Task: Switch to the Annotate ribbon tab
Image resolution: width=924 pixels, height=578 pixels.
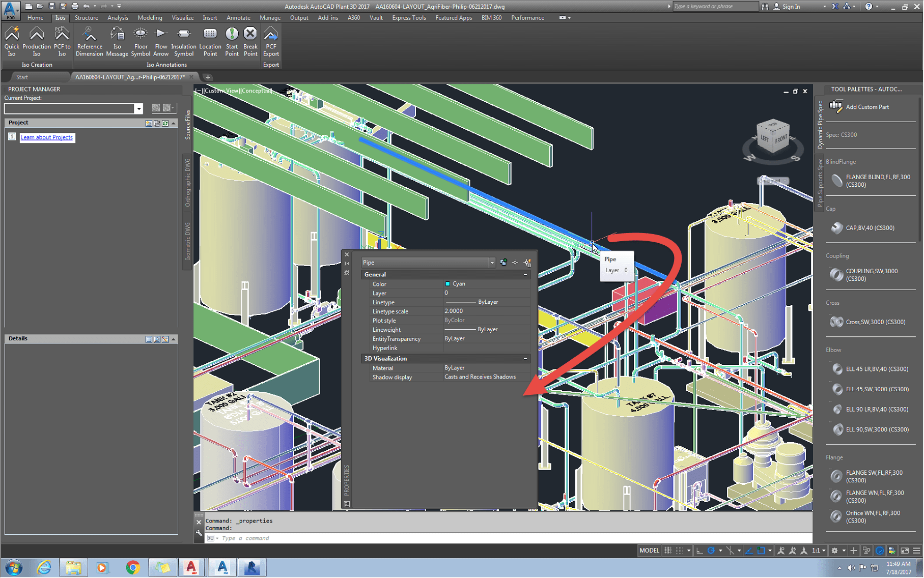Action: pos(238,18)
